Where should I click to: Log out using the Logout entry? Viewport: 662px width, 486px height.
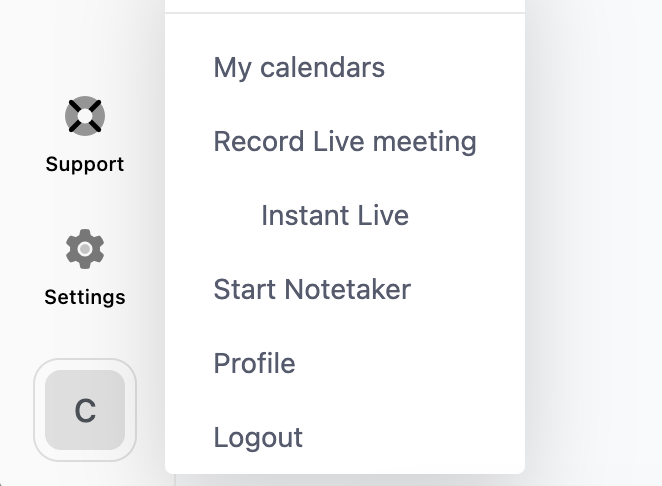pyautogui.click(x=258, y=437)
